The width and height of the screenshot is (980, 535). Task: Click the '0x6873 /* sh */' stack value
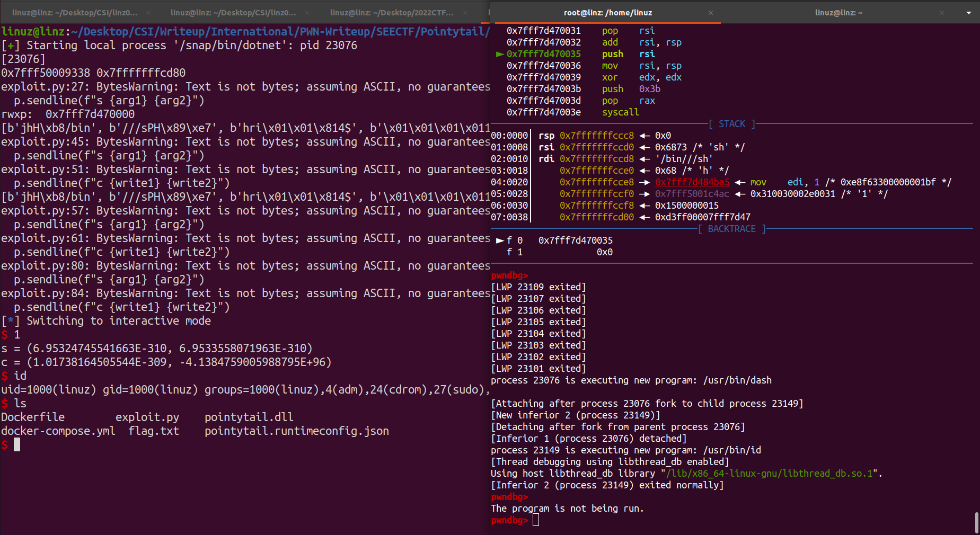[700, 147]
